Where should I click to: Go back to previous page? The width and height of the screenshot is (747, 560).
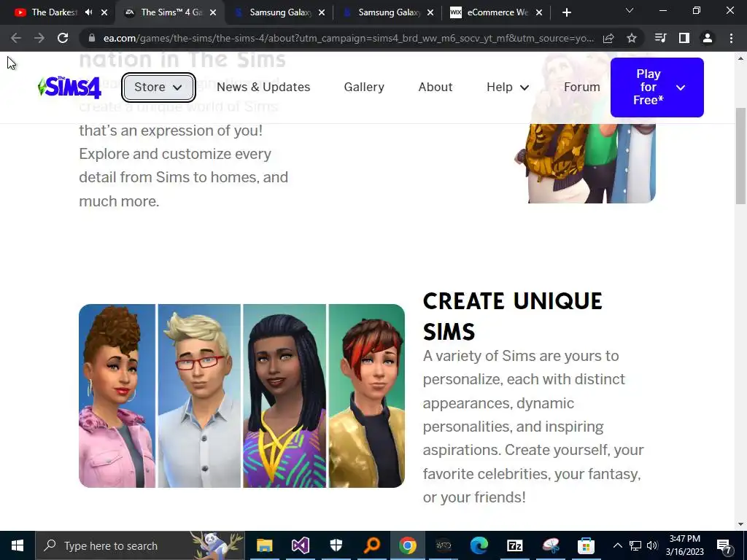coord(16,38)
